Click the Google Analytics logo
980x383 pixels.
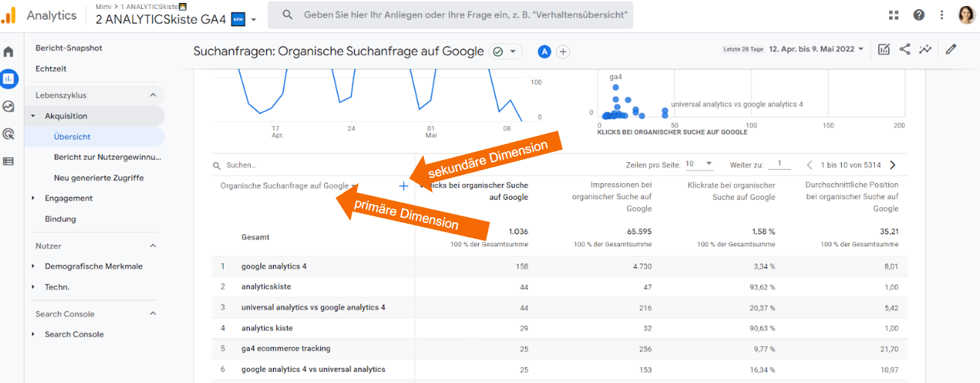(9, 14)
